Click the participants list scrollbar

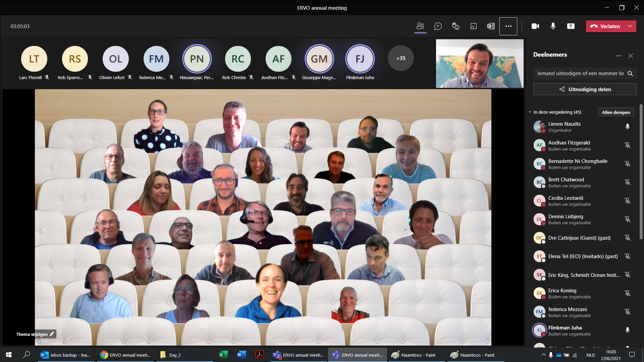point(641,171)
